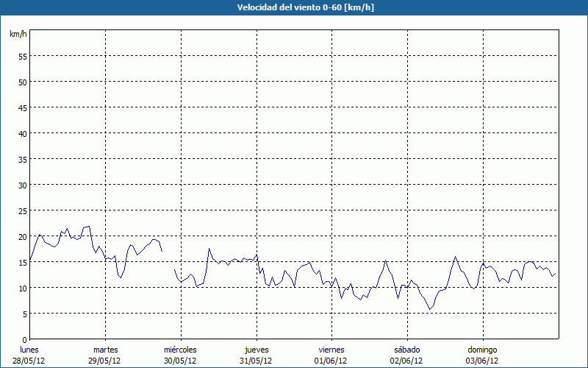Select the "viernes" day label
The height and width of the screenshot is (368, 588).
coord(331,350)
